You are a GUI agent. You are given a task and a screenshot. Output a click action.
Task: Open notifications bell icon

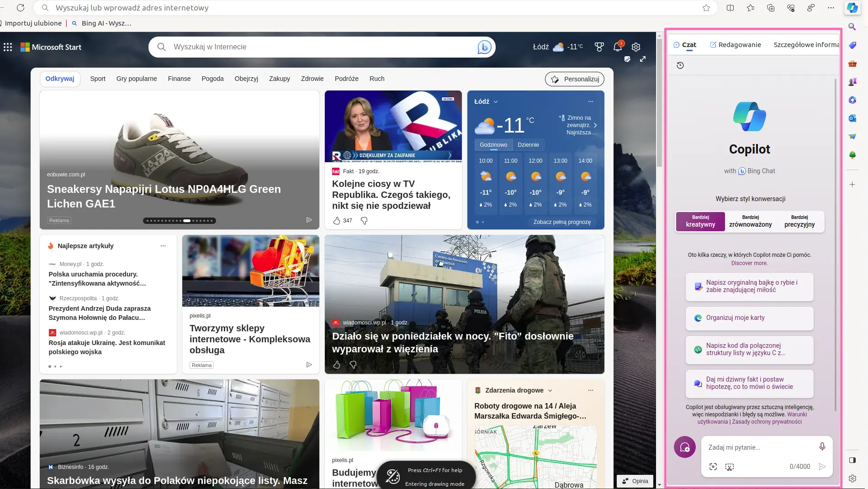pyautogui.click(x=618, y=47)
